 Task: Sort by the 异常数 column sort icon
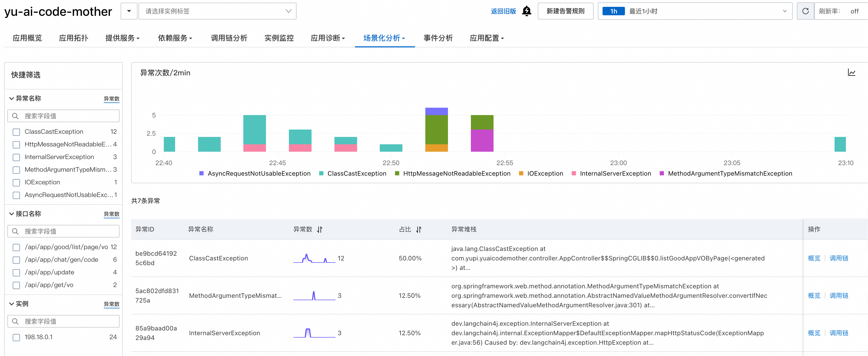coord(320,229)
